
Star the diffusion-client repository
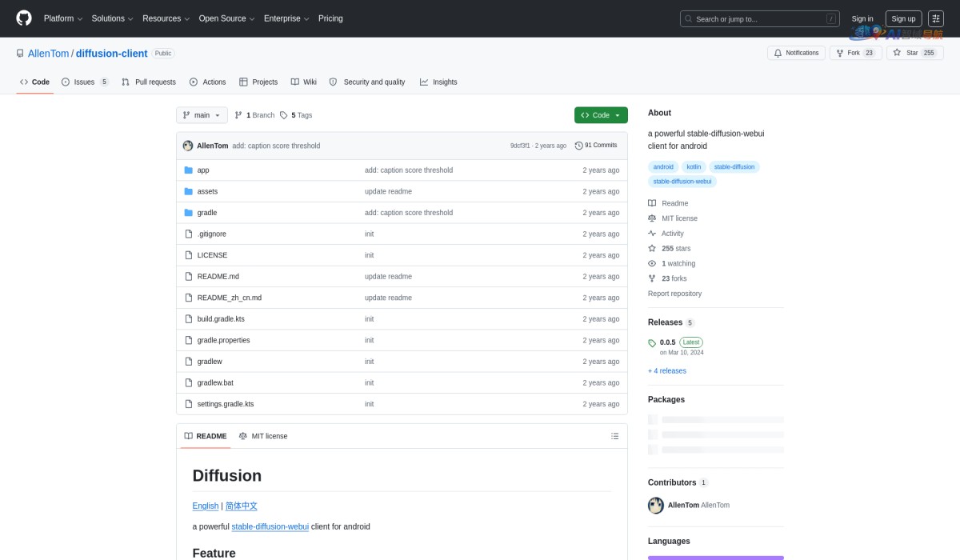(913, 53)
